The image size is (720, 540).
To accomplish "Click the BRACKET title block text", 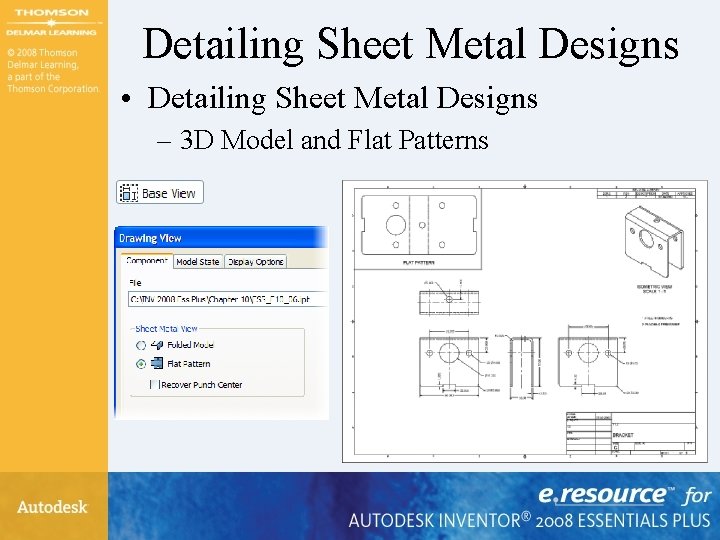I will pyautogui.click(x=623, y=434).
